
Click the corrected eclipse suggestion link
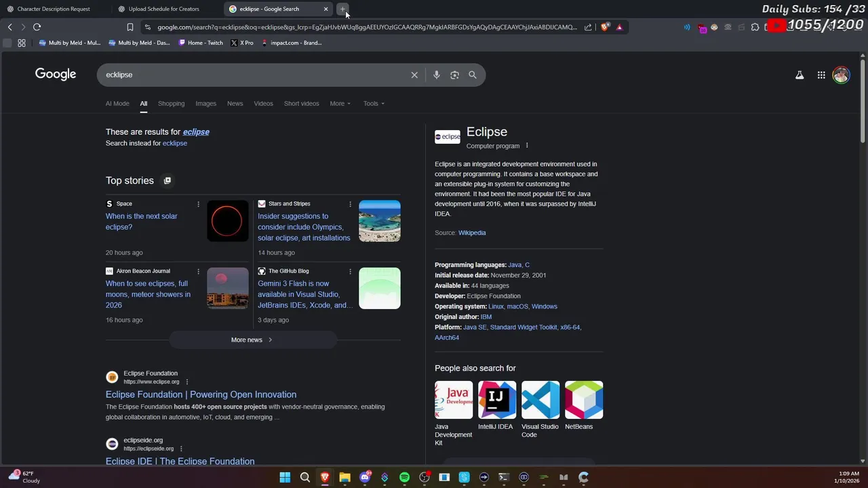[x=196, y=131]
